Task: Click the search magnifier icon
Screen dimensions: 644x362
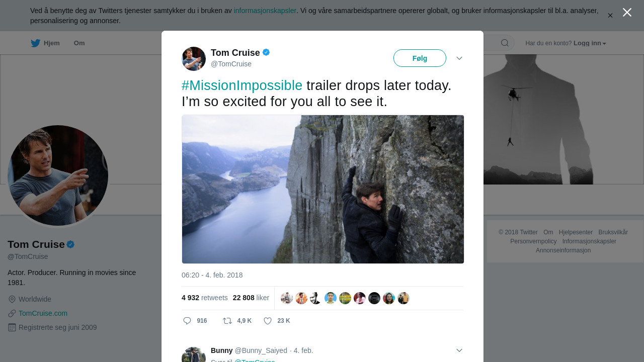Action: tap(505, 43)
